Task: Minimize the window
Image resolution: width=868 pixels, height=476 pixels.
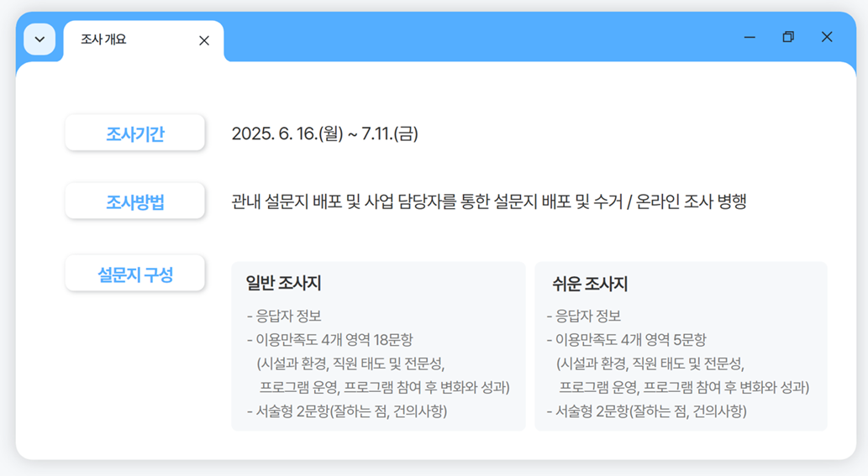Action: [x=750, y=37]
